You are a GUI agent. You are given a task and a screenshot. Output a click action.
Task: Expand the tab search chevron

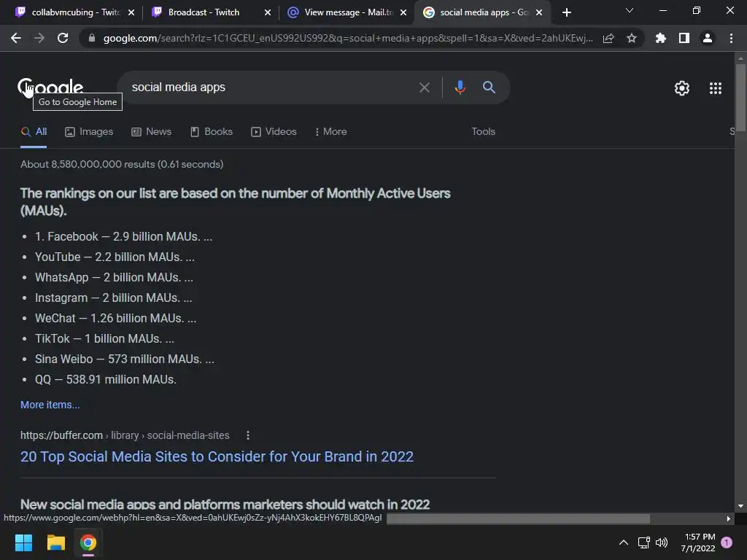[630, 10]
